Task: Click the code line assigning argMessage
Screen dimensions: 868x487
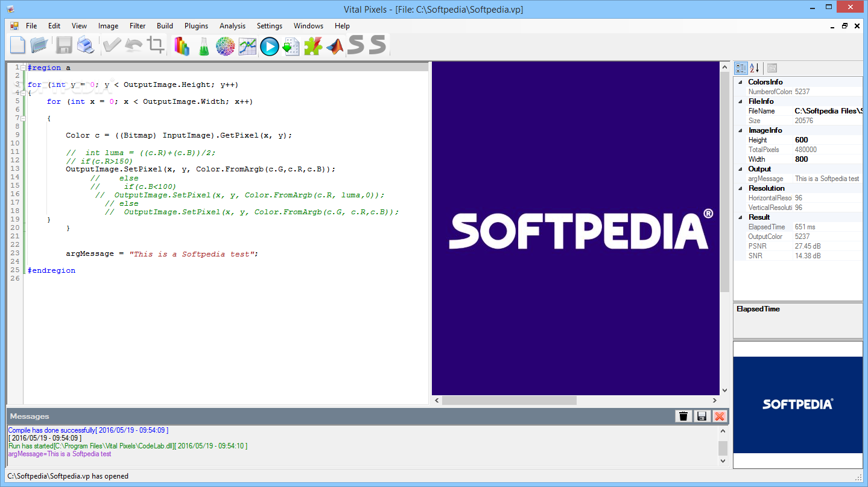Action: [x=162, y=254]
